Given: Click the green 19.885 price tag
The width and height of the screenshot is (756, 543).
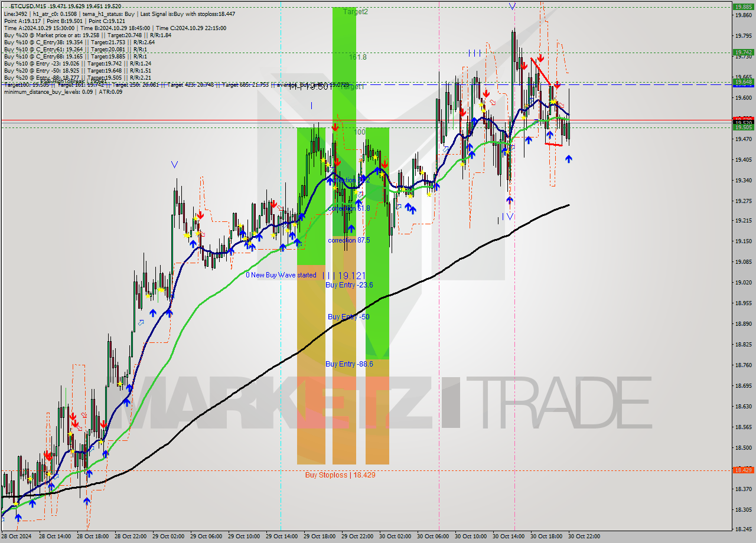Looking at the screenshot, I should click(743, 7).
